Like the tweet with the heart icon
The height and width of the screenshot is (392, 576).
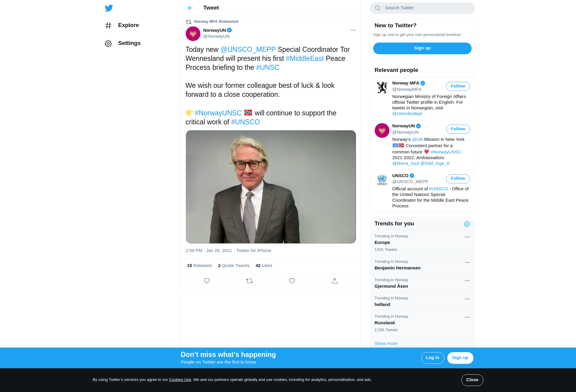(x=292, y=281)
